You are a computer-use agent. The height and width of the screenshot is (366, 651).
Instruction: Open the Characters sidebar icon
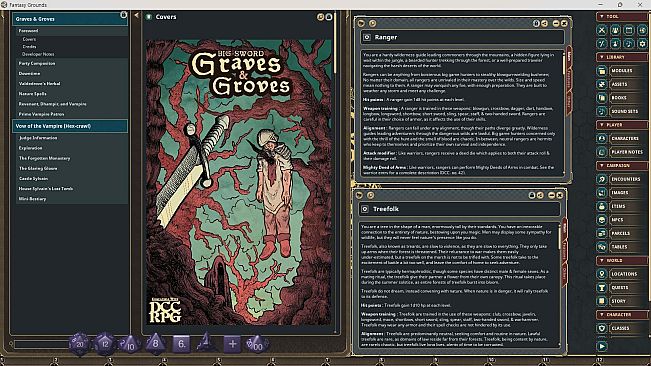pyautogui.click(x=602, y=138)
